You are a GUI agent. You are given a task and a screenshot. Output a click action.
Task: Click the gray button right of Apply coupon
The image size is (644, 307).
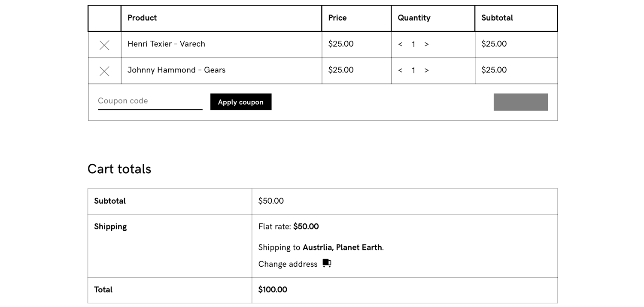pyautogui.click(x=520, y=102)
